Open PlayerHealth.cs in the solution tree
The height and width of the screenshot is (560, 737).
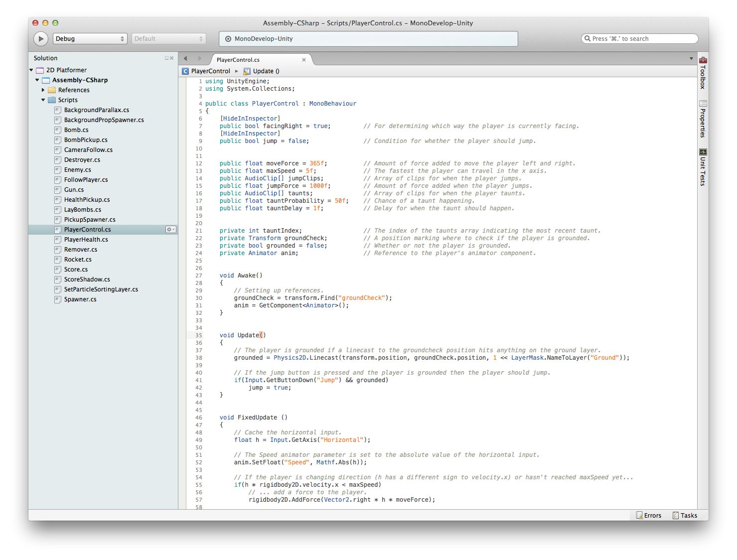pyautogui.click(x=86, y=240)
